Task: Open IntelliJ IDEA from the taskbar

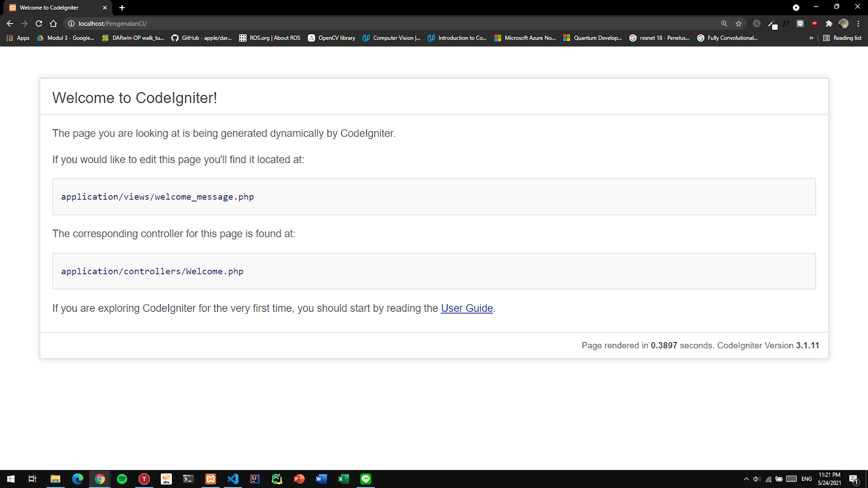Action: click(255, 479)
